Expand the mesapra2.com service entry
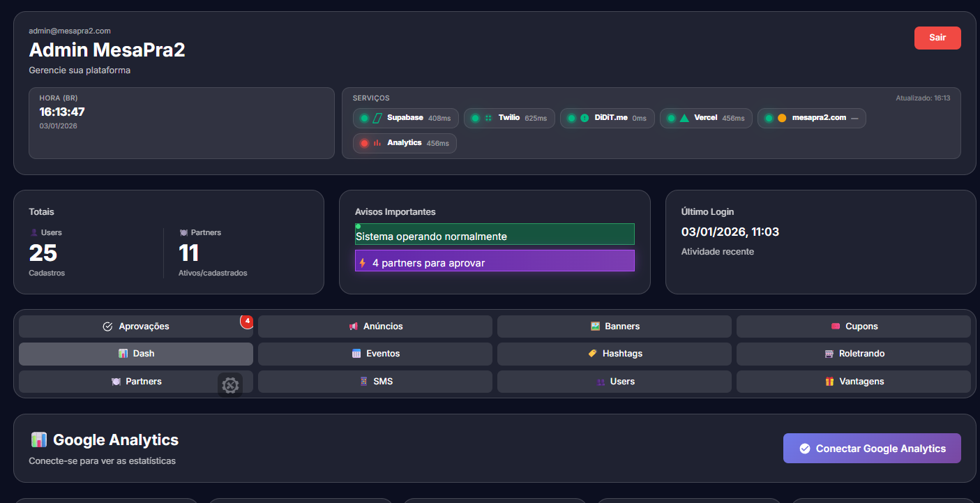This screenshot has height=503, width=980. pos(811,118)
